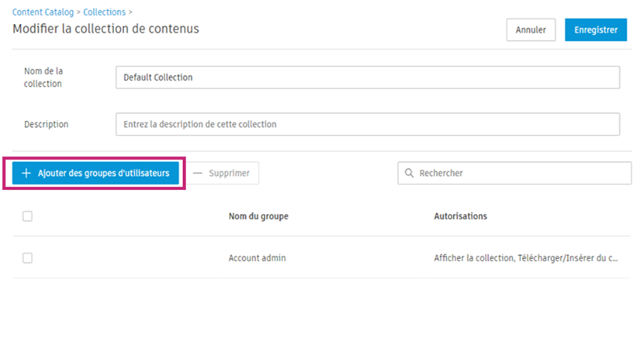This screenshot has height=348, width=644.
Task: Click the plus icon for adding user groups
Action: coord(26,174)
